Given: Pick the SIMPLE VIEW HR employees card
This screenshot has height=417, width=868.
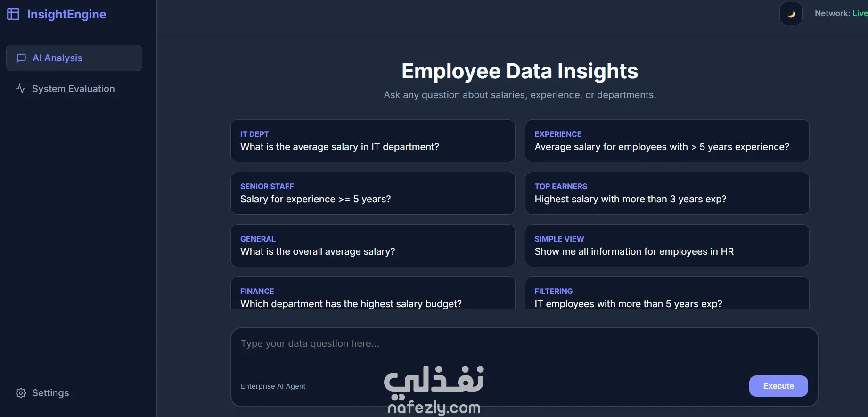Looking at the screenshot, I should (667, 245).
